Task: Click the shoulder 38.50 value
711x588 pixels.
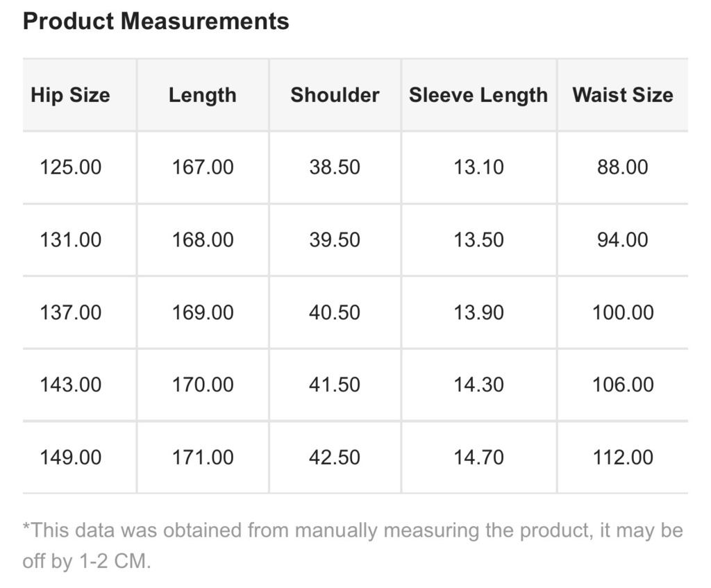Action: click(x=335, y=167)
